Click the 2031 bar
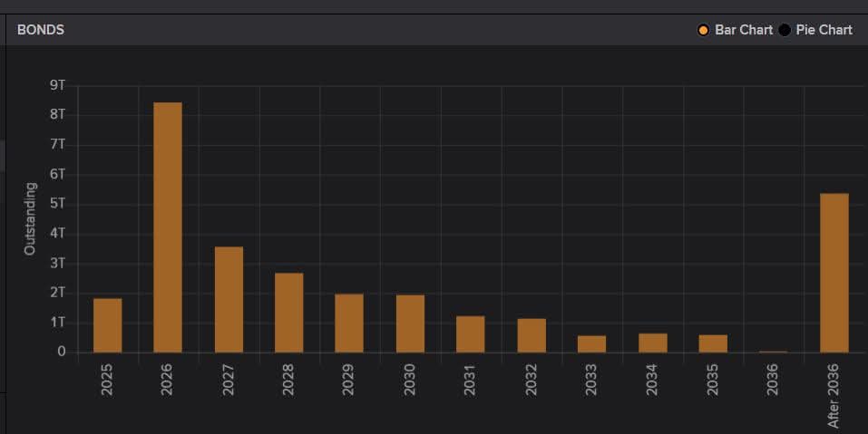 point(470,334)
